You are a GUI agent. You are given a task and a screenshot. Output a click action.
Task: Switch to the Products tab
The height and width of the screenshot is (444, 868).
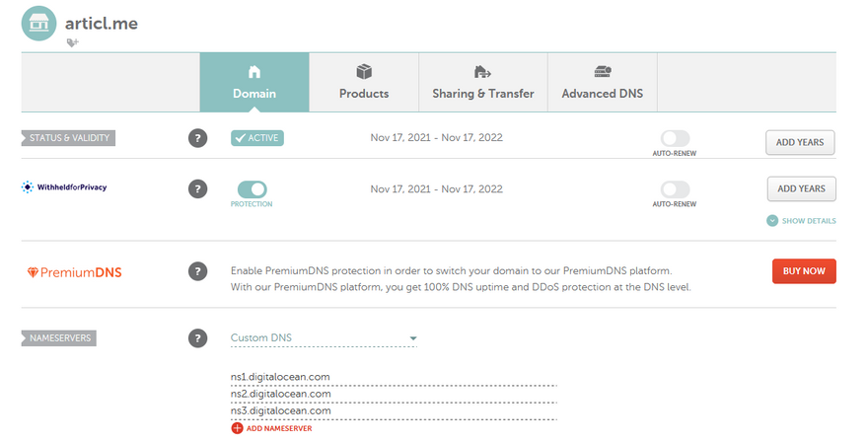(x=364, y=82)
